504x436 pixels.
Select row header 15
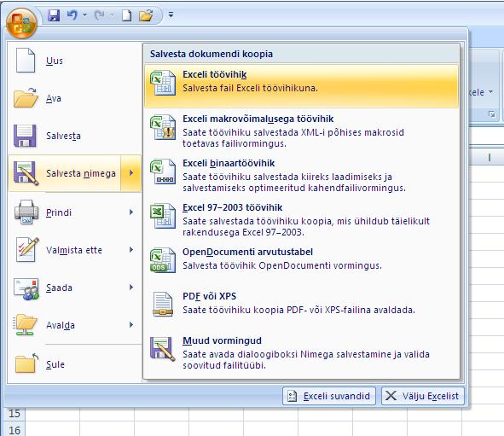coord(14,413)
